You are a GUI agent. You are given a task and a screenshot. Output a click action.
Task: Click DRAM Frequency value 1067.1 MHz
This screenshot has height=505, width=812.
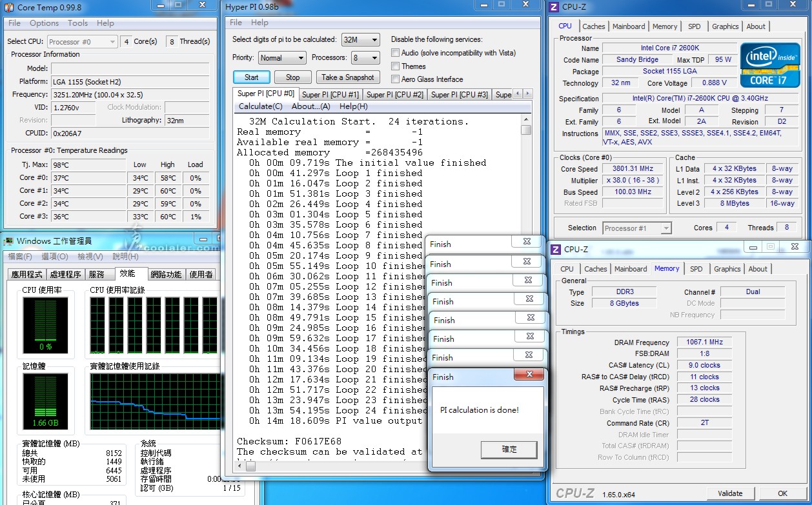(x=704, y=342)
